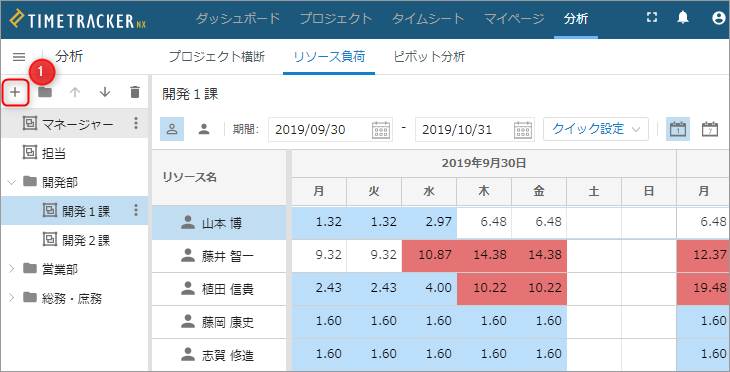Switch to ピボット分析 tab
The height and width of the screenshot is (372, 730).
pos(429,57)
